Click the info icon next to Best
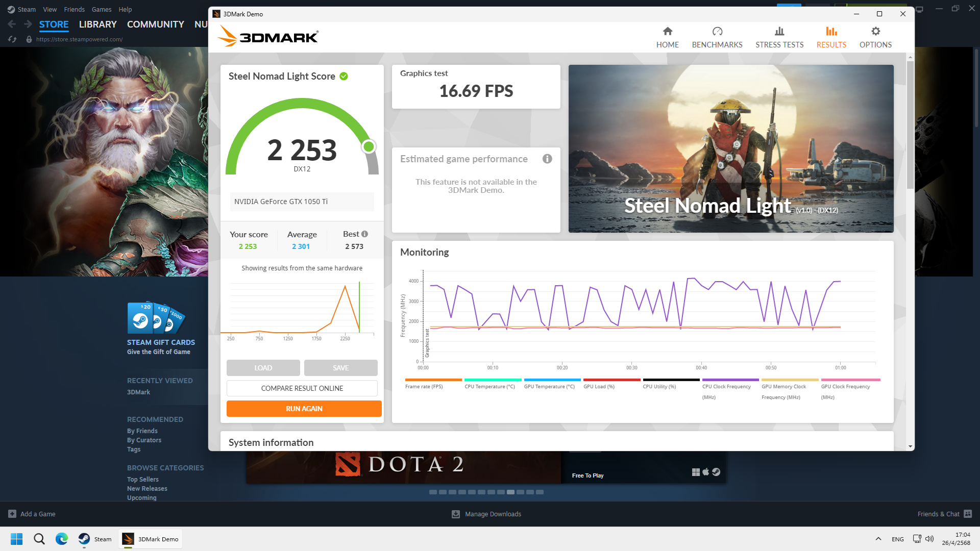This screenshot has height=551, width=980. coord(364,234)
